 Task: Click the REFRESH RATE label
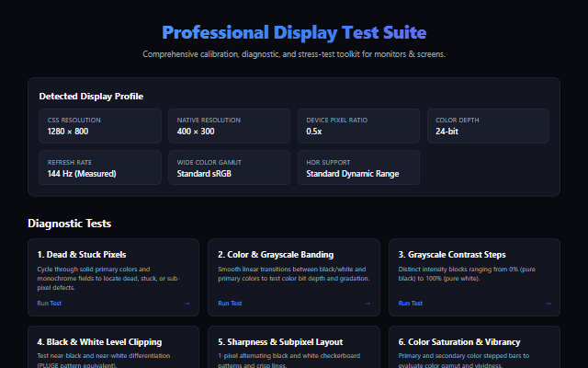click(70, 163)
